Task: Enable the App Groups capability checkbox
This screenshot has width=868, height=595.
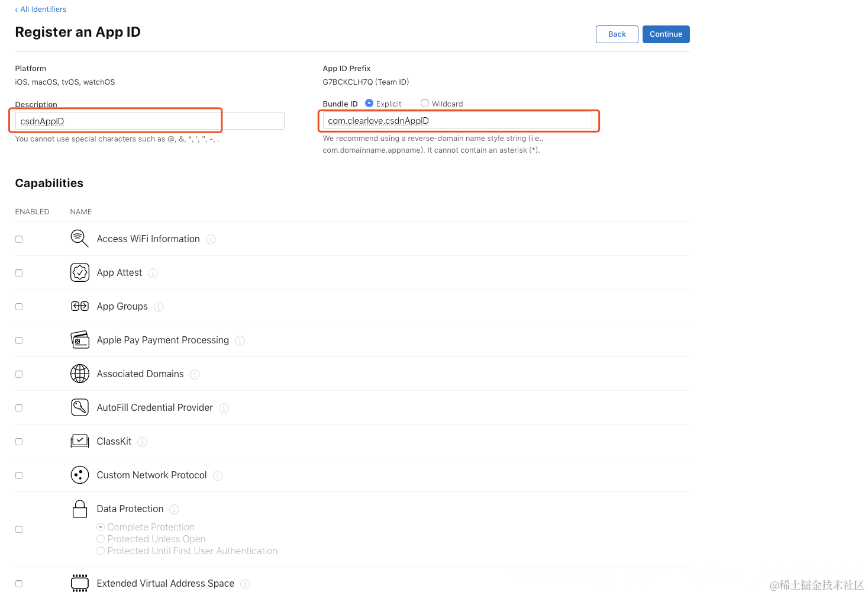Action: [19, 307]
